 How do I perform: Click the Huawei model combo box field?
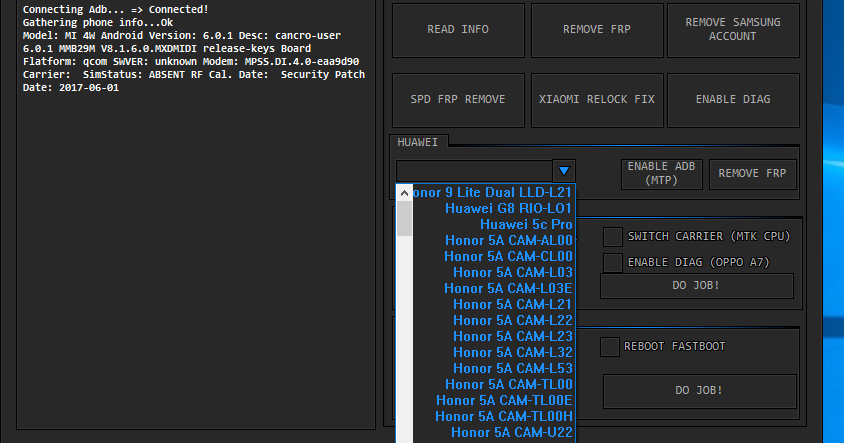click(x=474, y=171)
